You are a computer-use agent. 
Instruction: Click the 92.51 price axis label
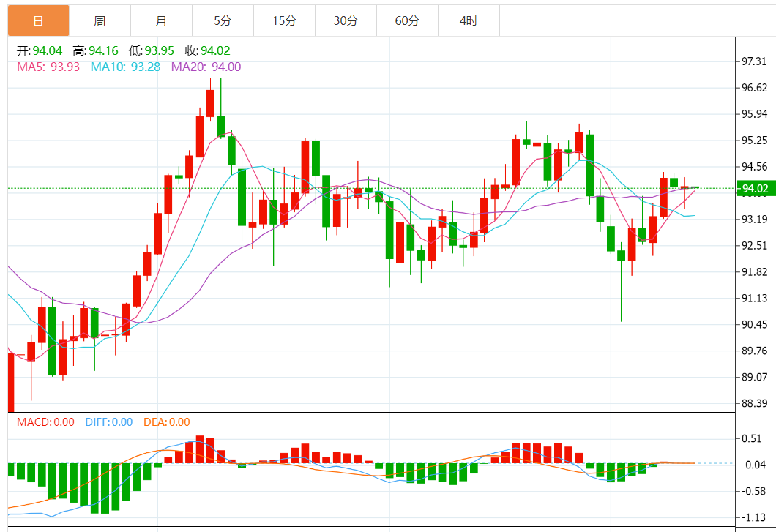(754, 245)
